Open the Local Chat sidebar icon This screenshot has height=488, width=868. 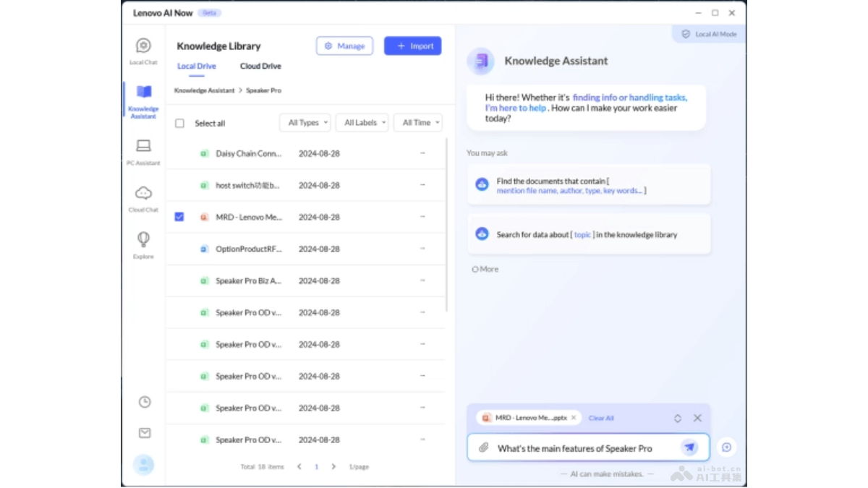click(143, 47)
